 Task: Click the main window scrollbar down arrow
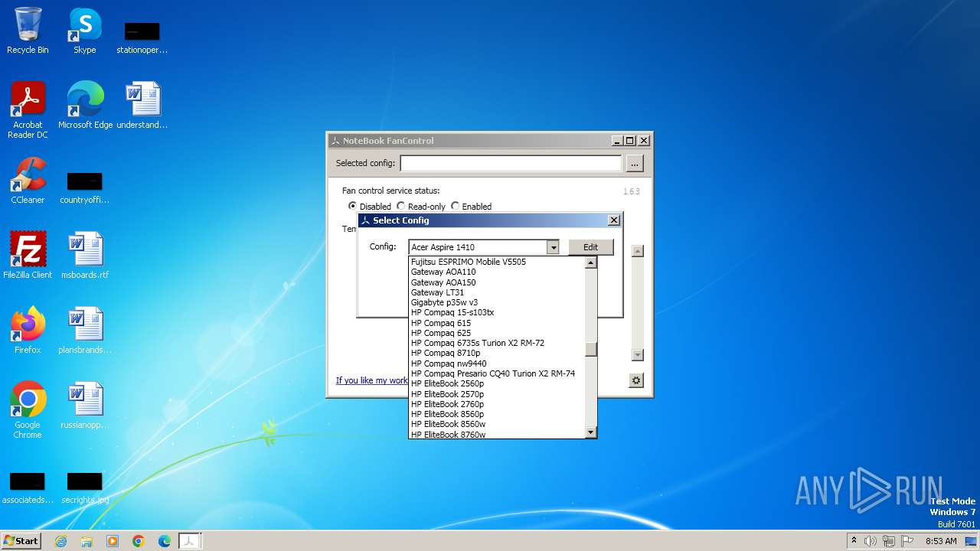tap(637, 355)
